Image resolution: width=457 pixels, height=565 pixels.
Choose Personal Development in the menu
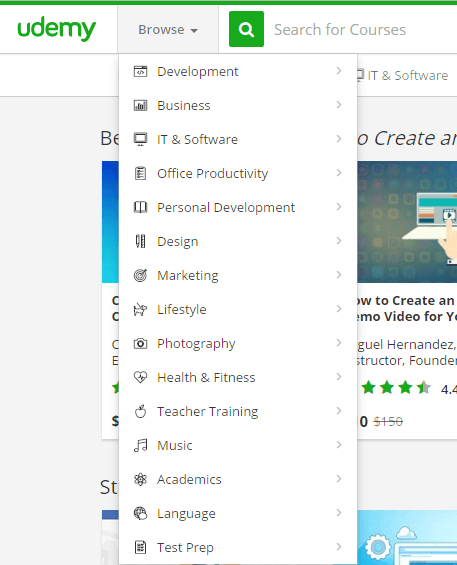click(238, 207)
